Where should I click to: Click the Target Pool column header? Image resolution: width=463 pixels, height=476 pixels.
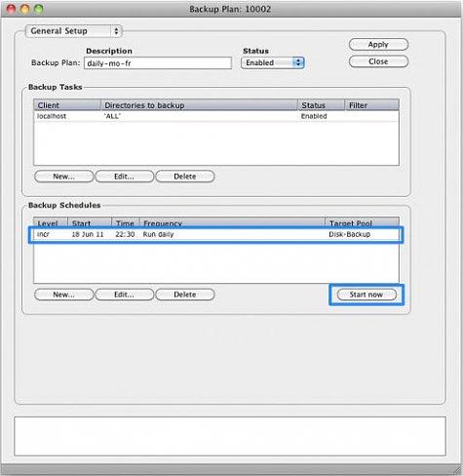362,223
